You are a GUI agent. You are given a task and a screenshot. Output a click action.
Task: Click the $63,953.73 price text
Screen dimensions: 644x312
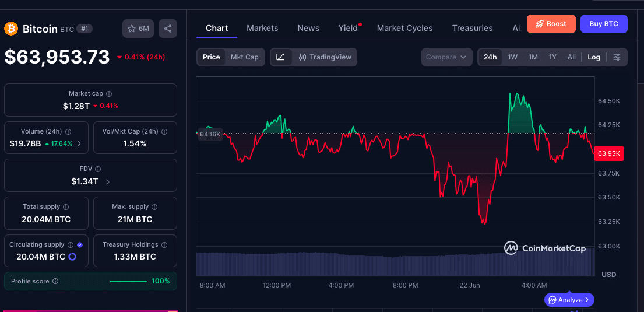pos(57,57)
